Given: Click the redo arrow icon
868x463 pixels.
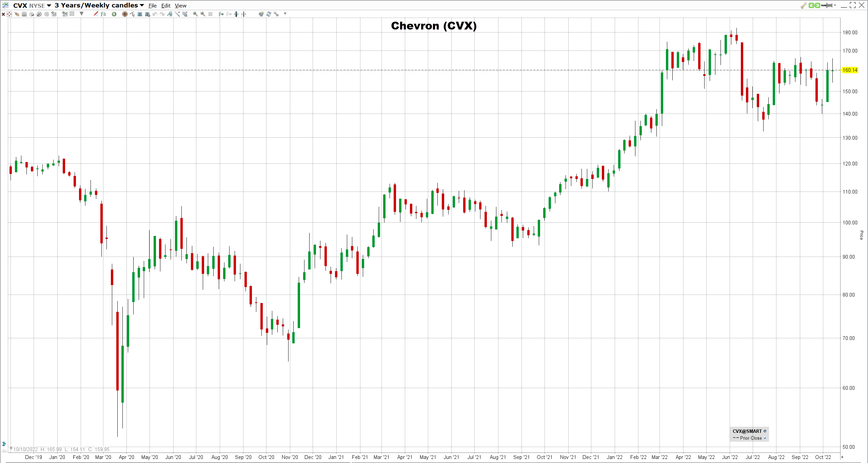Looking at the screenshot, I should [x=162, y=14].
